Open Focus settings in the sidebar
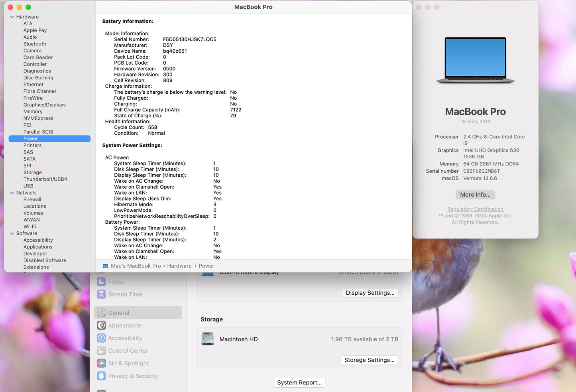Image resolution: width=576 pixels, height=392 pixels. point(116,282)
